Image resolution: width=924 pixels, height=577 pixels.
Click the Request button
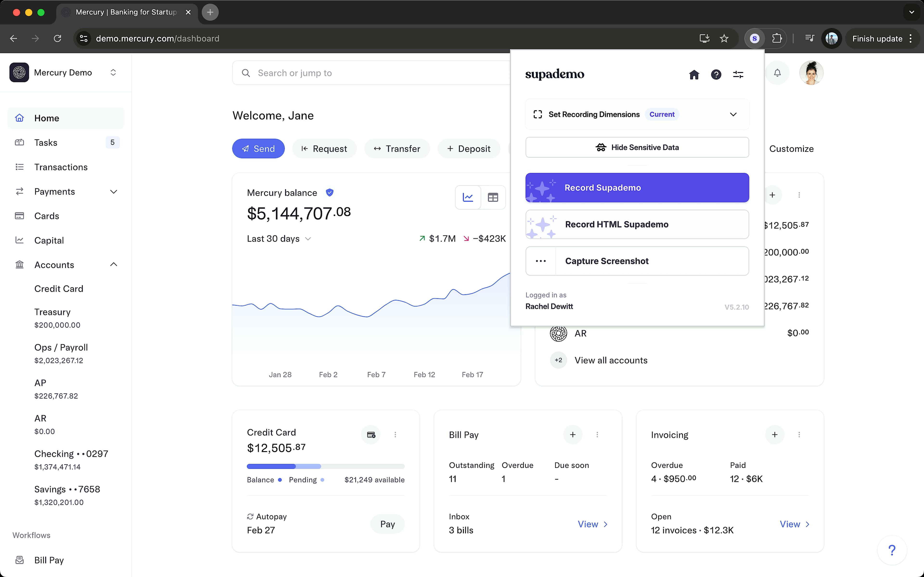pos(325,149)
